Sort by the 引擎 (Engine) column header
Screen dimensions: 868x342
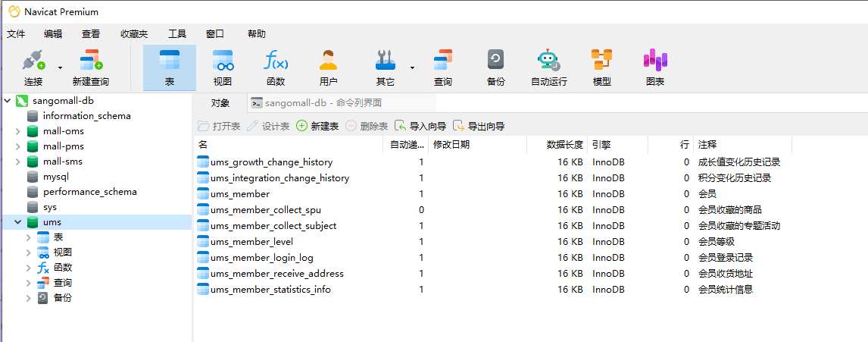pos(617,145)
